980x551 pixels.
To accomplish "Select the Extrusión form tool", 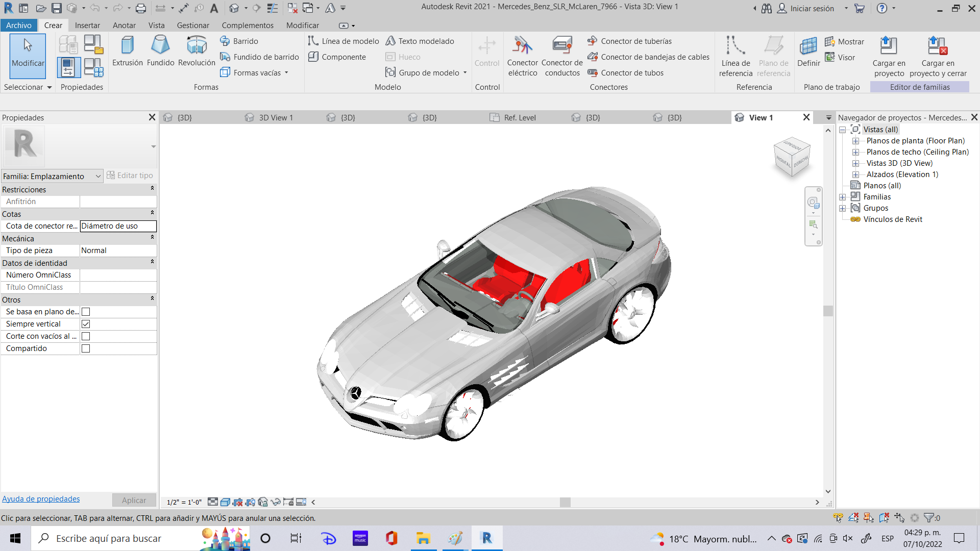I will [x=127, y=51].
